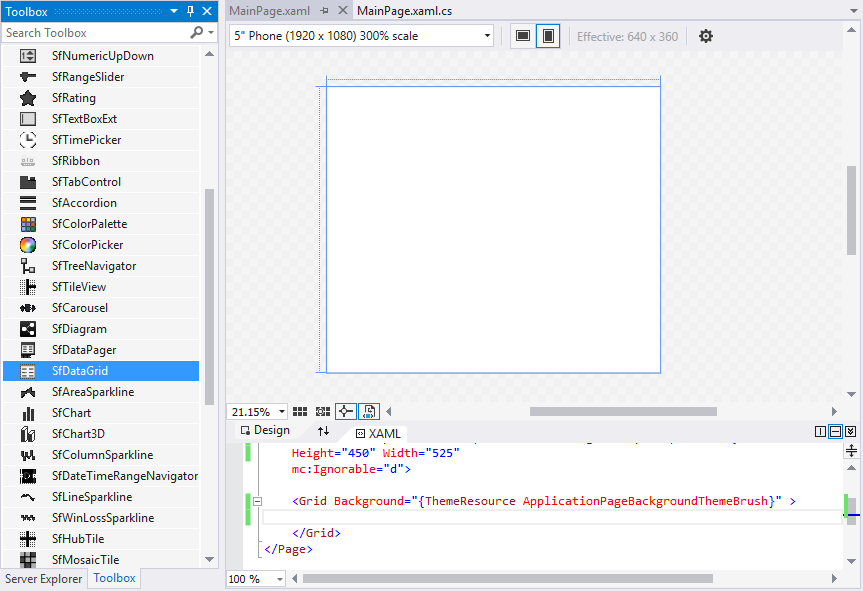Choose the SfColorPalette grid icon
Screen dimensions: 863x591
[x=28, y=224]
